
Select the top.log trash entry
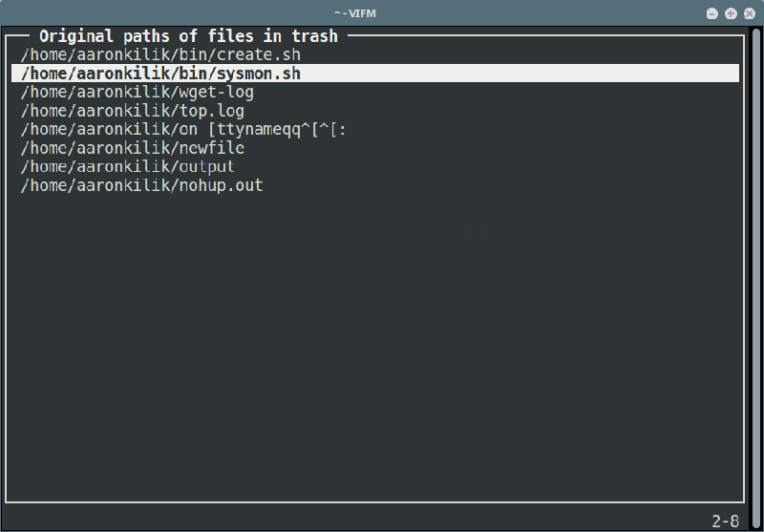pyautogui.click(x=375, y=111)
